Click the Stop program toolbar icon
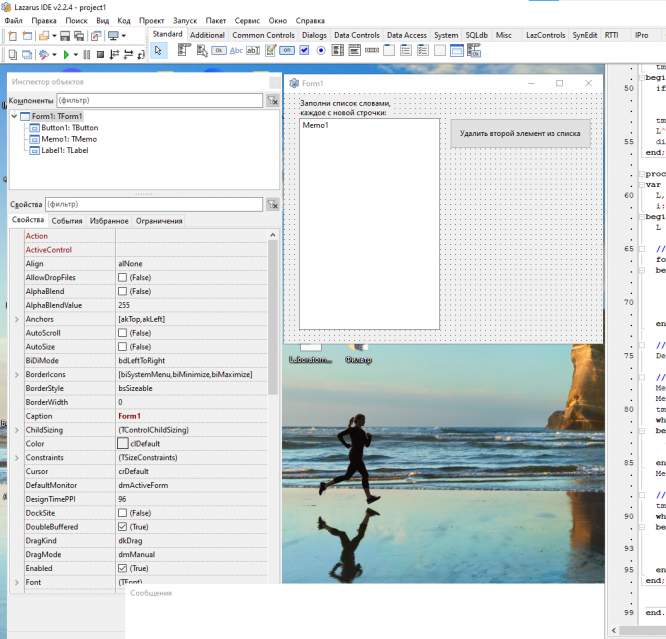 coord(100,53)
